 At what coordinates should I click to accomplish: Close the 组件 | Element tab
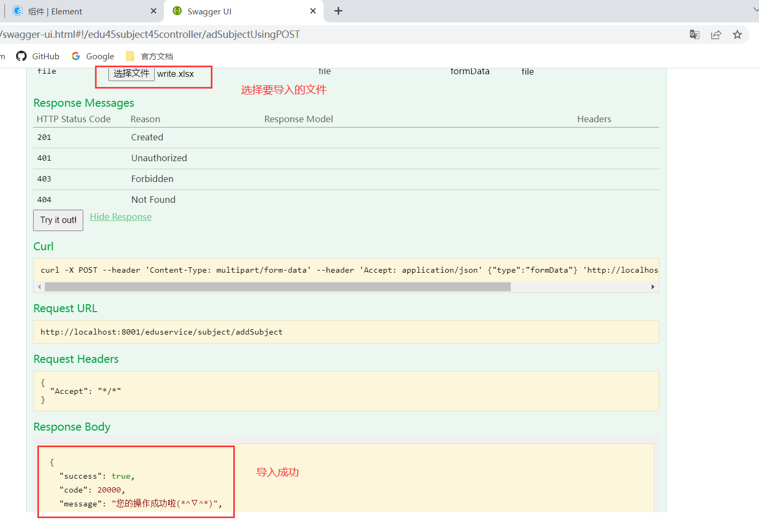[154, 11]
